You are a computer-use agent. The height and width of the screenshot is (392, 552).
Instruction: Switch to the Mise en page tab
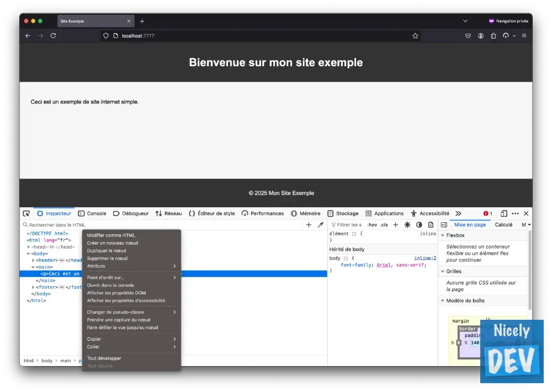pos(470,224)
